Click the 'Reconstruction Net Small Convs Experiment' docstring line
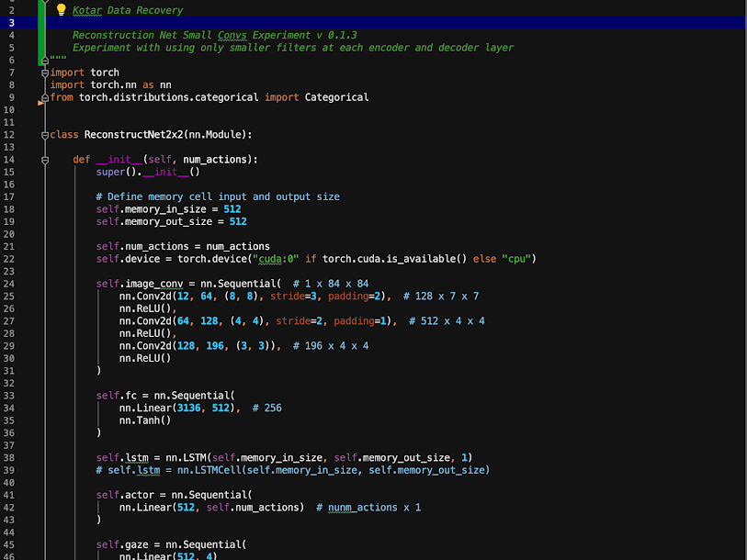This screenshot has height=560, width=747. click(x=215, y=35)
